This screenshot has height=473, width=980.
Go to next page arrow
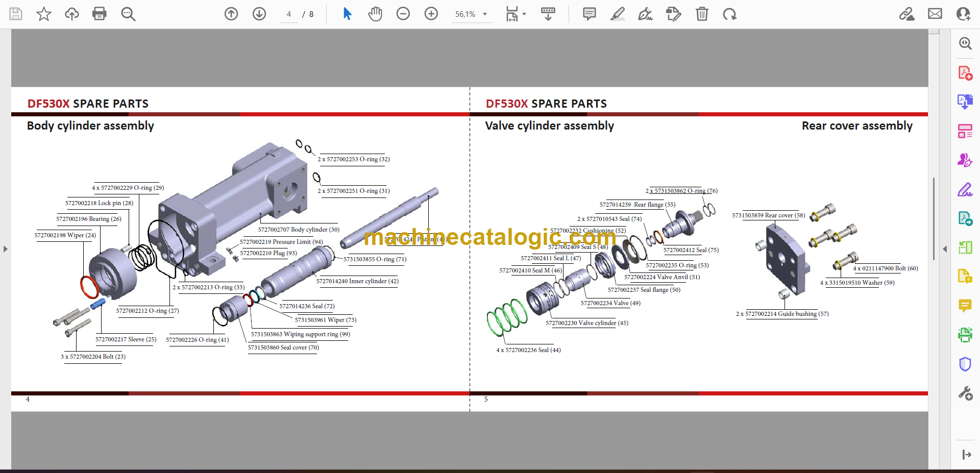click(259, 14)
